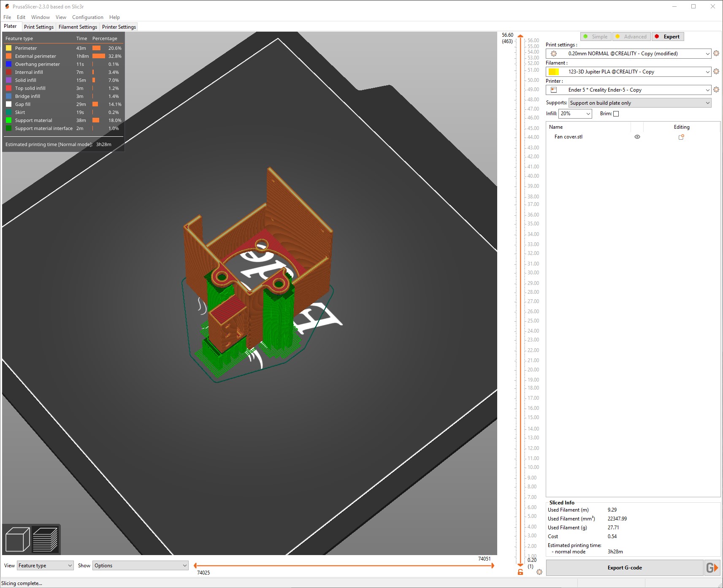723x588 pixels.
Task: Click the Editing column header in object list
Action: pos(682,127)
